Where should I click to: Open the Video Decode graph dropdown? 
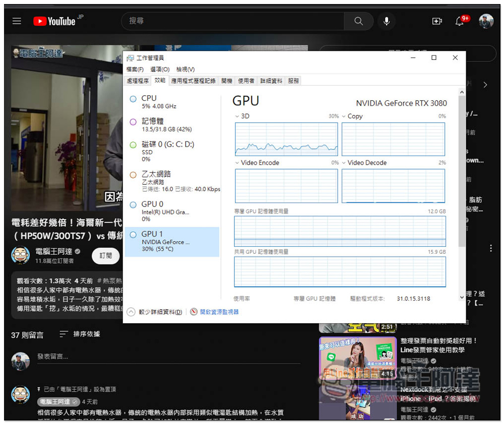344,163
